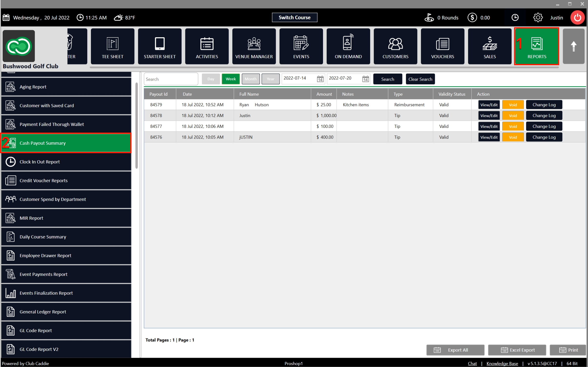The height and width of the screenshot is (367, 588).
Task: Select the Week range filter
Action: [231, 79]
